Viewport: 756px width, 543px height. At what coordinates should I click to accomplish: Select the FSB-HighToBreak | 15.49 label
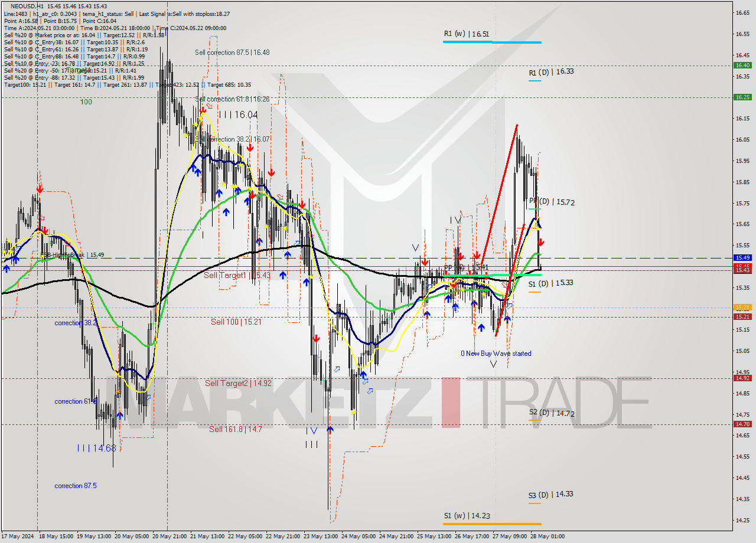click(72, 255)
